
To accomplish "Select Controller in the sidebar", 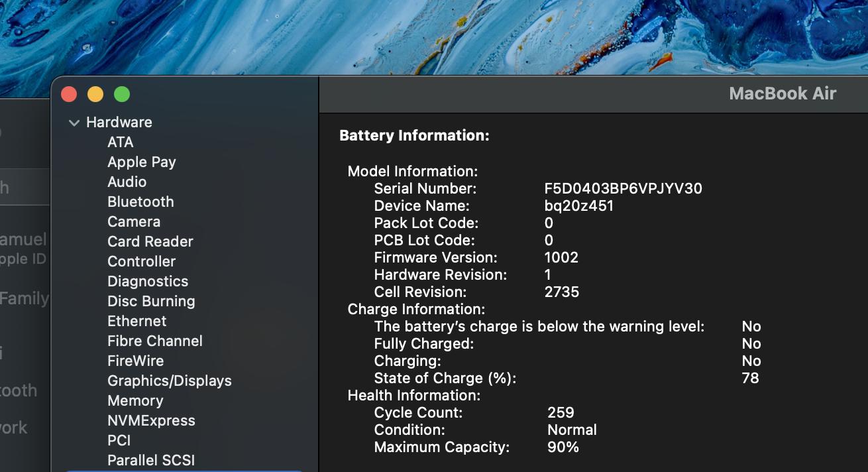I will pos(142,261).
